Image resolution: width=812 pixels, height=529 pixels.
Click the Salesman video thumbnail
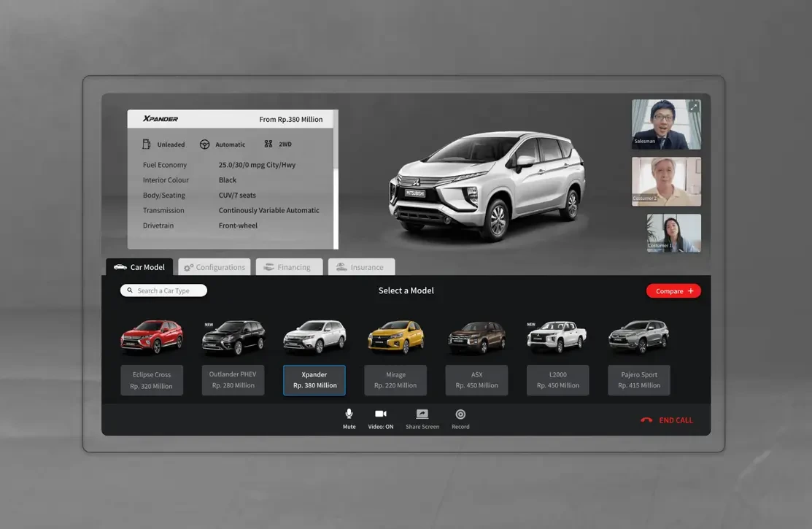[x=666, y=124]
